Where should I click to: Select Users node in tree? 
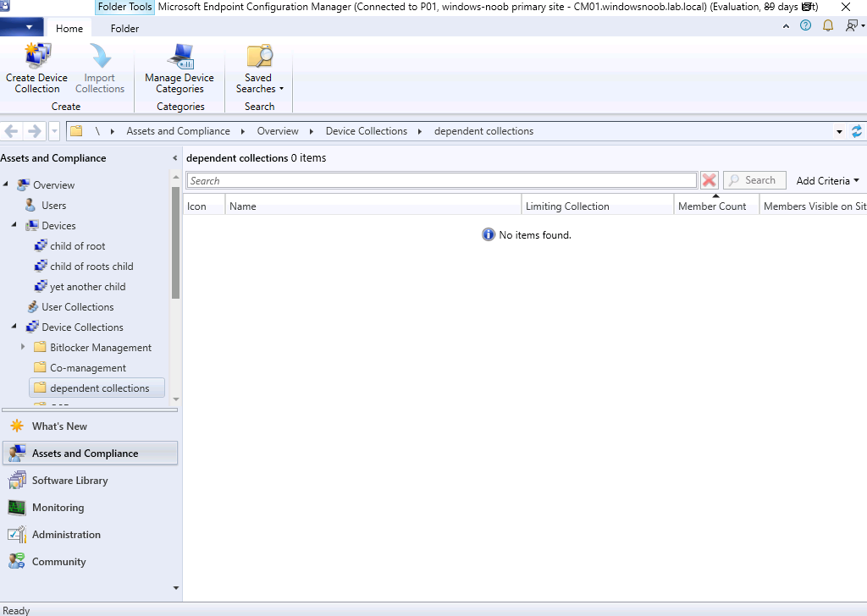pos(53,206)
